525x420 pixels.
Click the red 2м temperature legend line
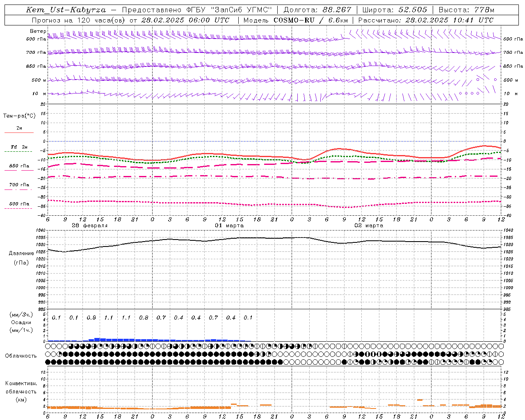click(x=19, y=132)
